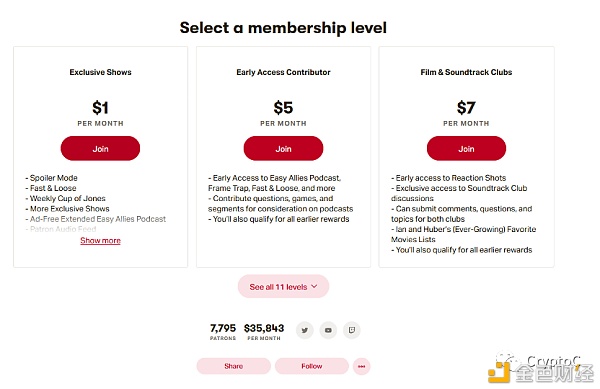Expand See all 11 levels
Screen dimensions: 600x389
click(283, 286)
